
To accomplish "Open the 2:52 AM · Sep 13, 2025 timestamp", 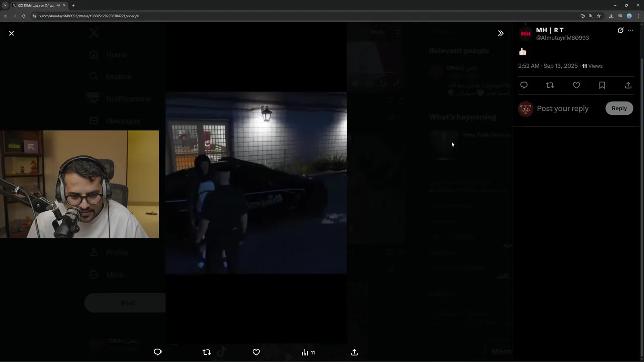I will [548, 66].
